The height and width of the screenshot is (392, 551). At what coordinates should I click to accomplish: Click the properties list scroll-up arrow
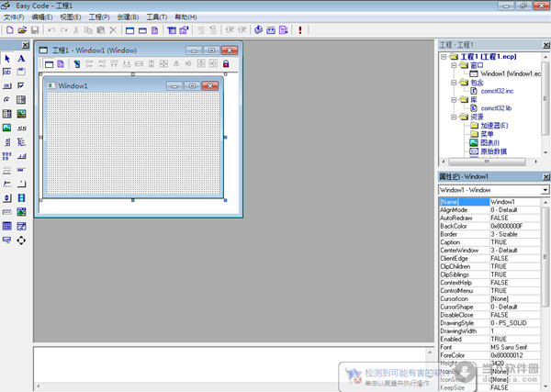pos(545,202)
